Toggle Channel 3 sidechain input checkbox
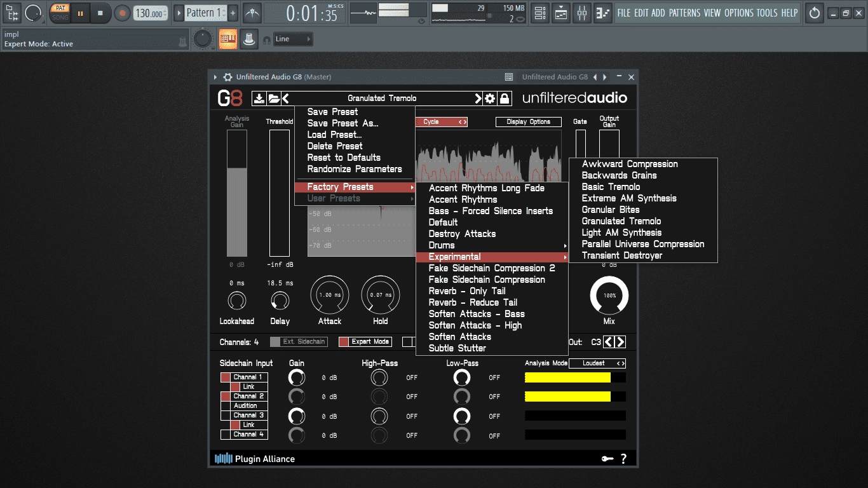 (225, 415)
